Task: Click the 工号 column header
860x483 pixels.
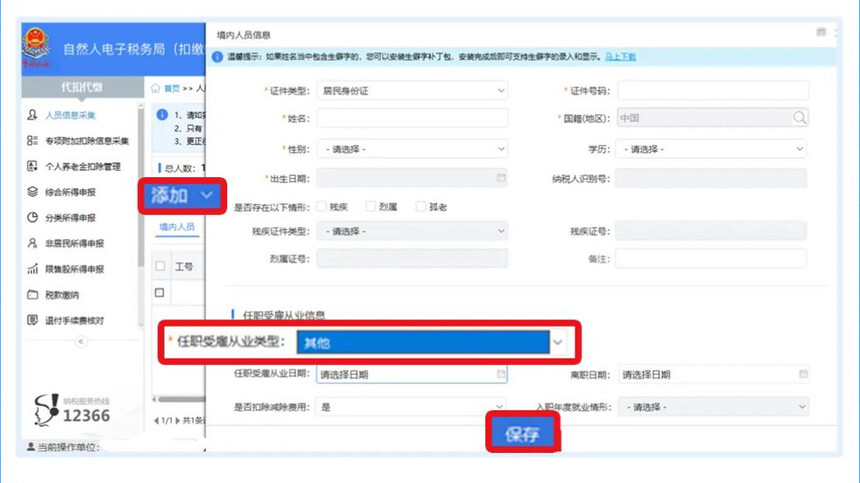Action: [x=184, y=266]
